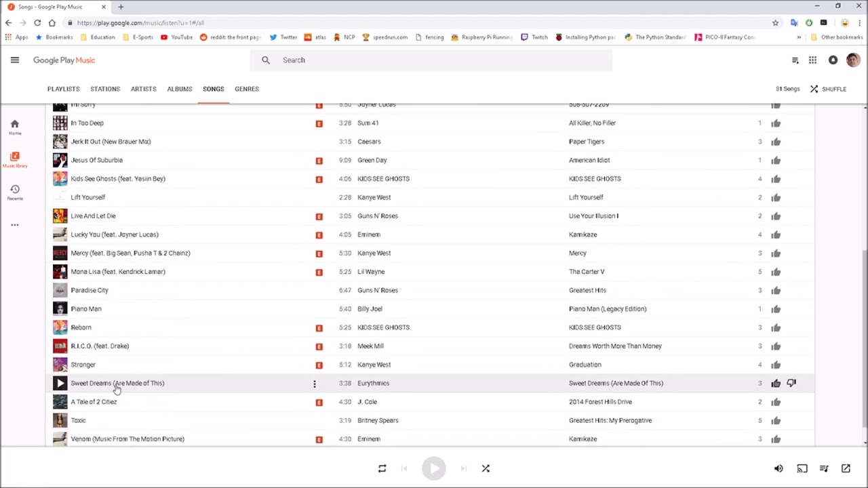Open the Kanye West artist link for Stronger
This screenshot has height=488, width=868.
[x=374, y=365]
